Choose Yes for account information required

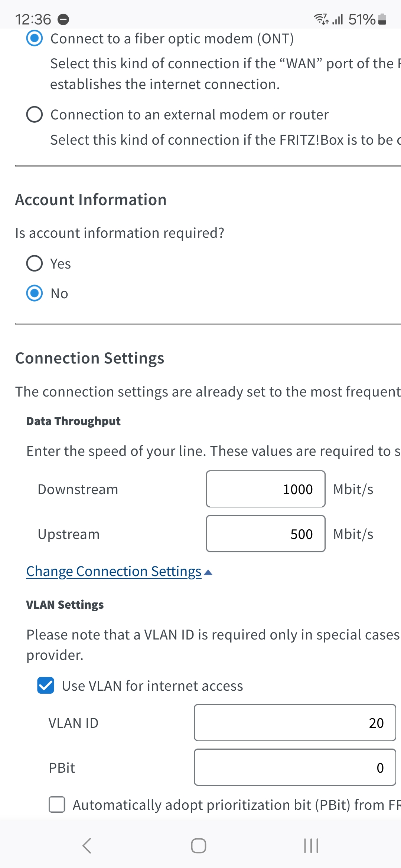35,264
